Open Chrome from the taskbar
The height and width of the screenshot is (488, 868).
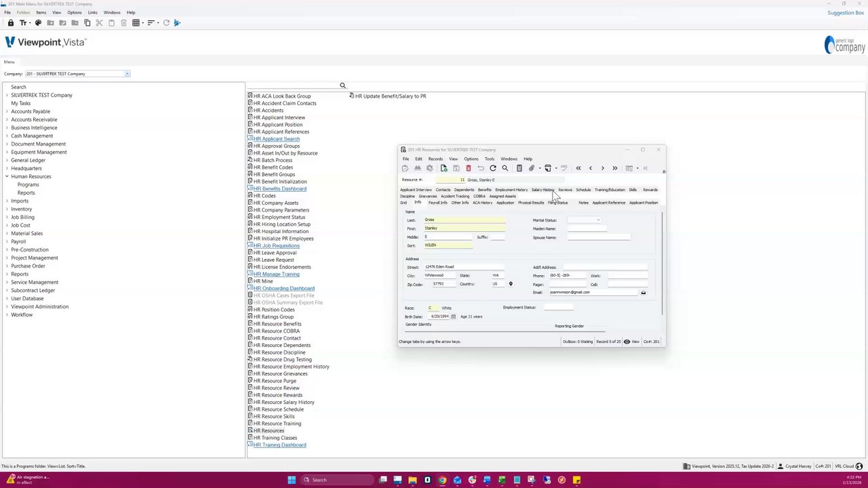point(442,480)
